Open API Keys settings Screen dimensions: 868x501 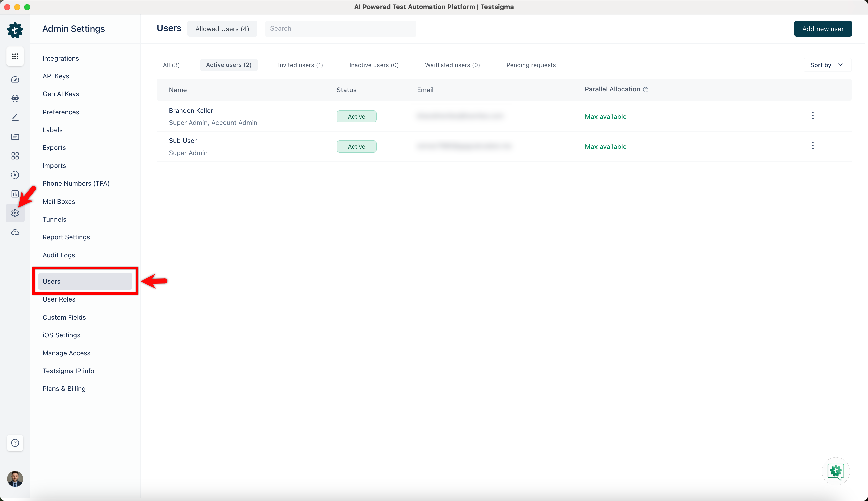[x=56, y=76]
